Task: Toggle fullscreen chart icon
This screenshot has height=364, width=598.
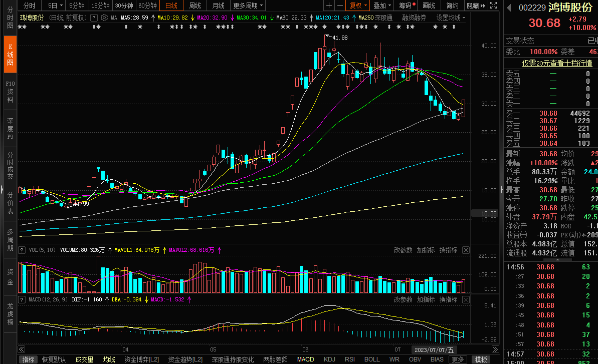Action: coord(494,6)
